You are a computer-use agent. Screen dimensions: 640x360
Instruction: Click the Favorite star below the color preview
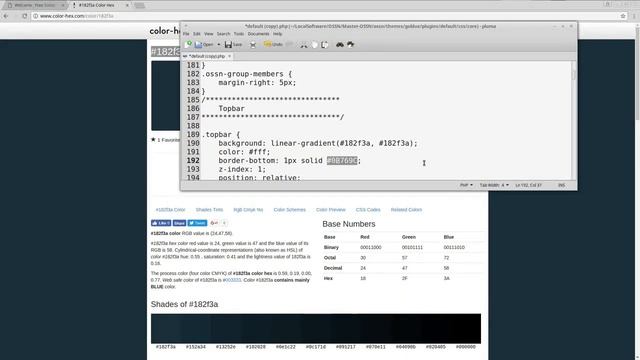(x=153, y=140)
